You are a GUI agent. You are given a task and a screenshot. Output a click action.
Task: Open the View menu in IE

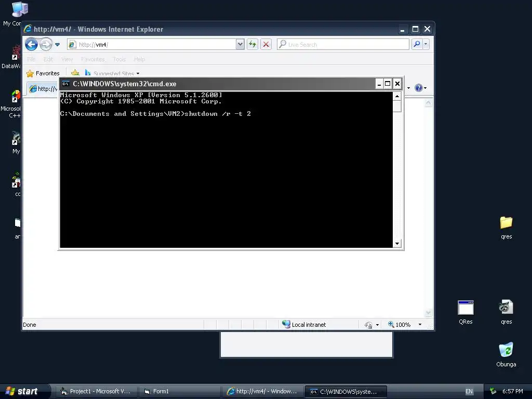tap(67, 59)
